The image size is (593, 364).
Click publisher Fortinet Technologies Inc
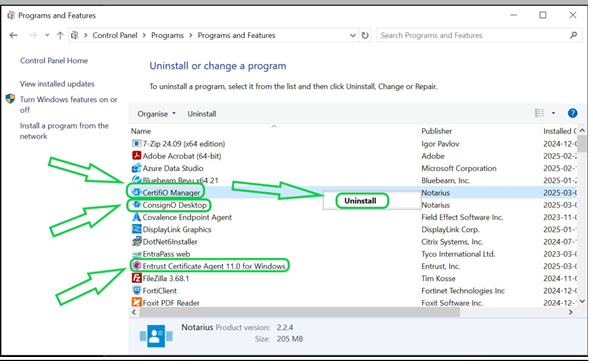tap(463, 291)
